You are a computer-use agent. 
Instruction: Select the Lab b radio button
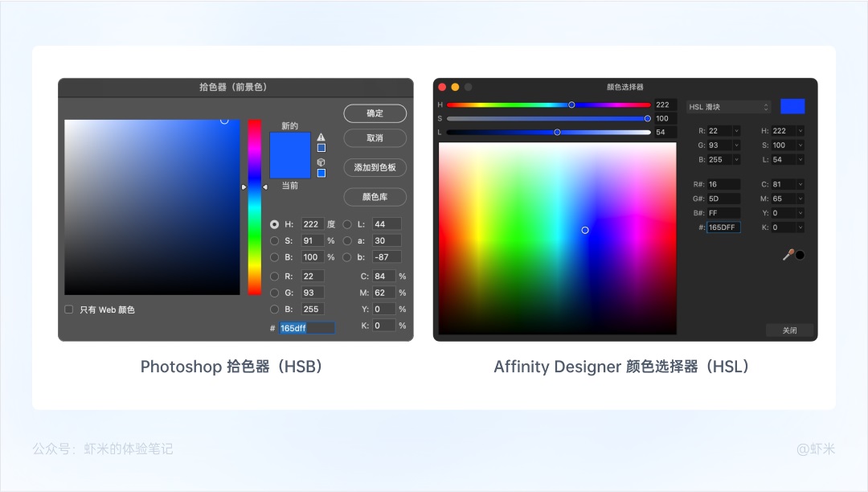[347, 257]
